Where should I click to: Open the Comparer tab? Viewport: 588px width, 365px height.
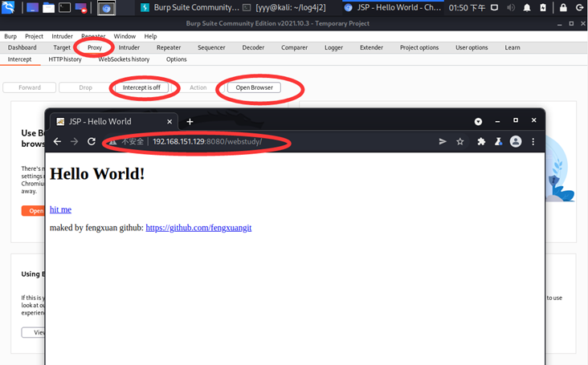pos(294,47)
